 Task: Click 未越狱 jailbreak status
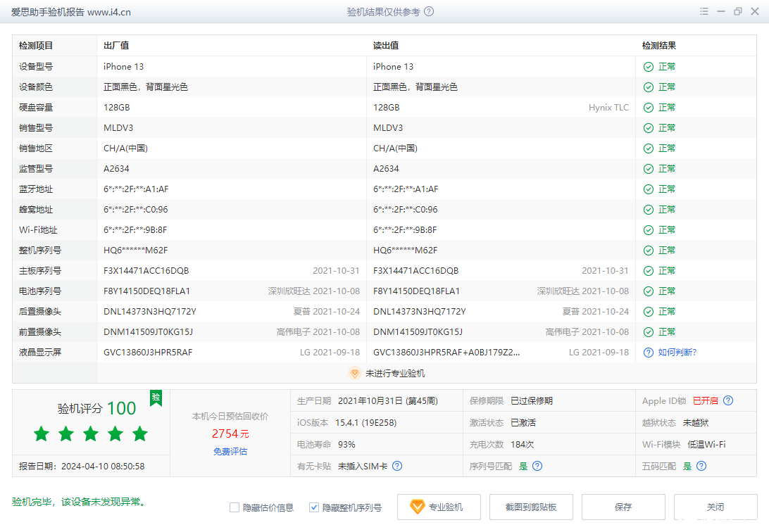[696, 422]
